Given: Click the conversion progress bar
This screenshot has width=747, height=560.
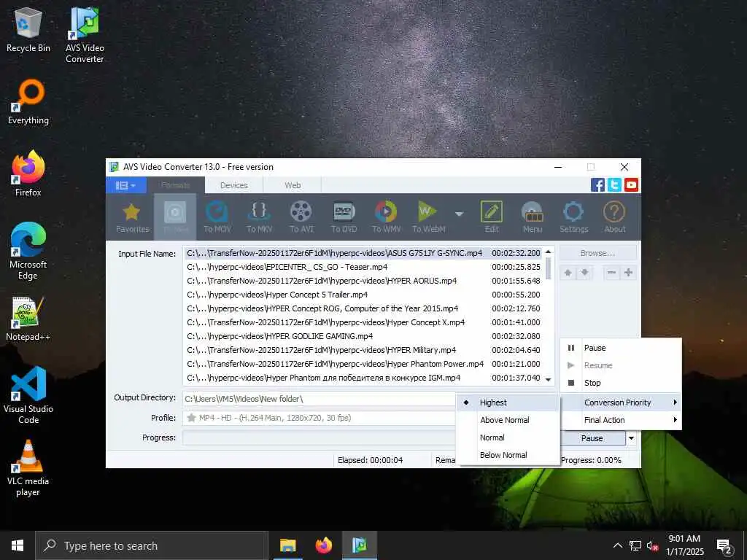Looking at the screenshot, I should (320, 437).
